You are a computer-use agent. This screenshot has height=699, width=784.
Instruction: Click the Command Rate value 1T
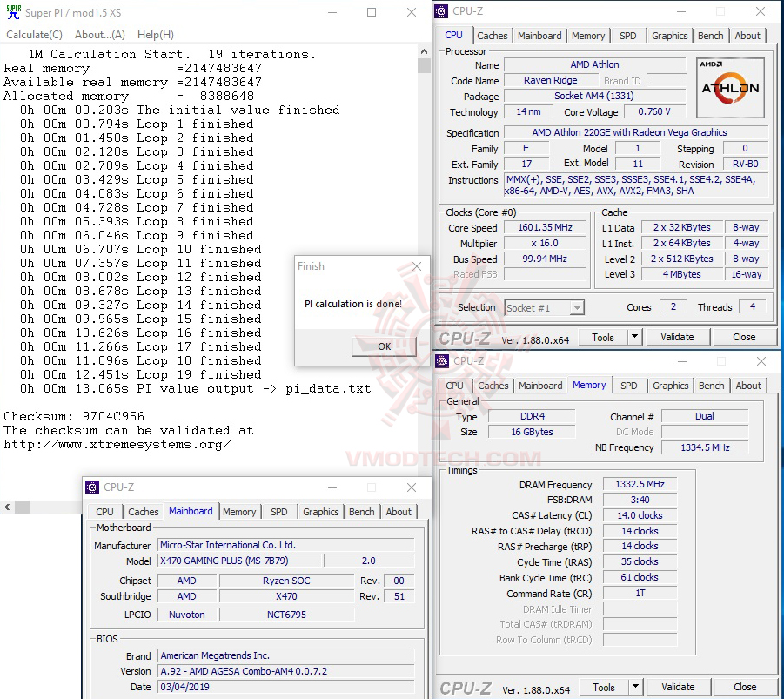(x=640, y=594)
